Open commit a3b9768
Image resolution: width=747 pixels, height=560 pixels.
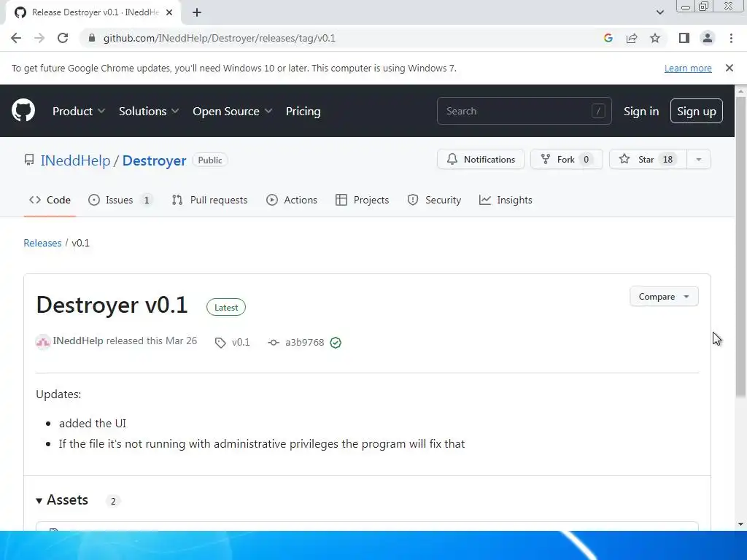point(304,343)
